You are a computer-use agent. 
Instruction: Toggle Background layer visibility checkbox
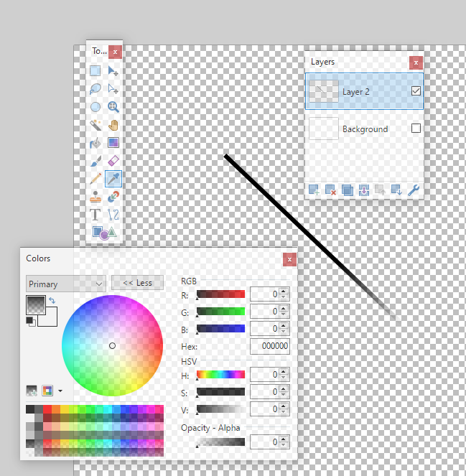pyautogui.click(x=416, y=129)
